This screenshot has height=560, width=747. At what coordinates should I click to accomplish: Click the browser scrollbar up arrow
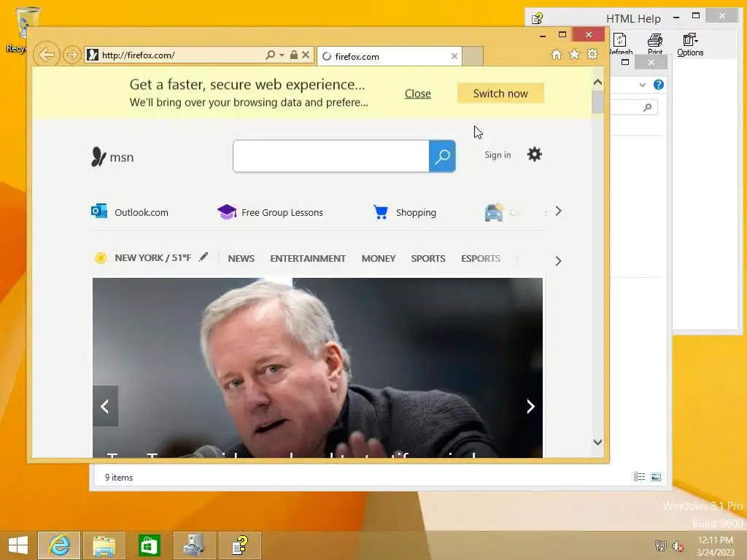[x=598, y=82]
